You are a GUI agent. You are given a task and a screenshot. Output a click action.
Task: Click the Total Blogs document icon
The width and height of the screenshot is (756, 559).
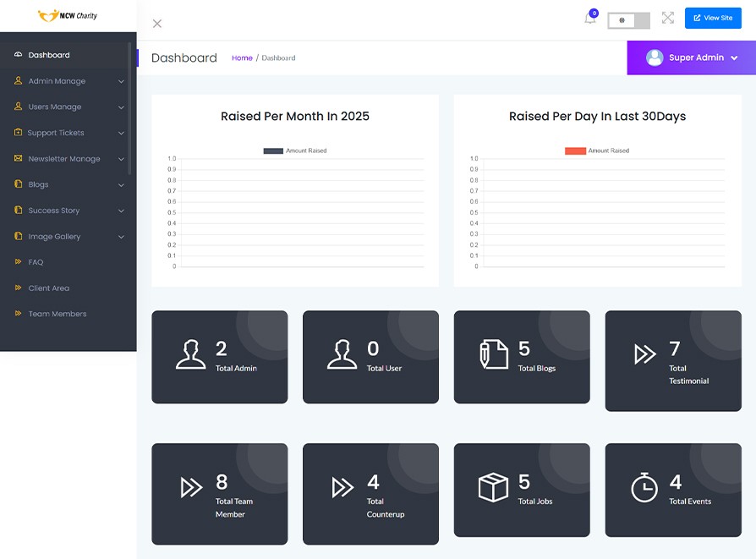click(x=494, y=355)
